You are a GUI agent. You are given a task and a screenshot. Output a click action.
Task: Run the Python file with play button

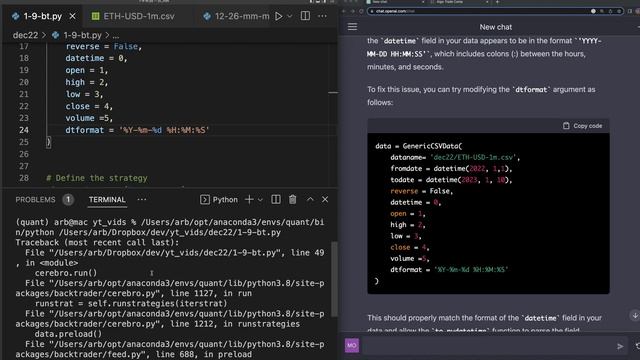279,16
